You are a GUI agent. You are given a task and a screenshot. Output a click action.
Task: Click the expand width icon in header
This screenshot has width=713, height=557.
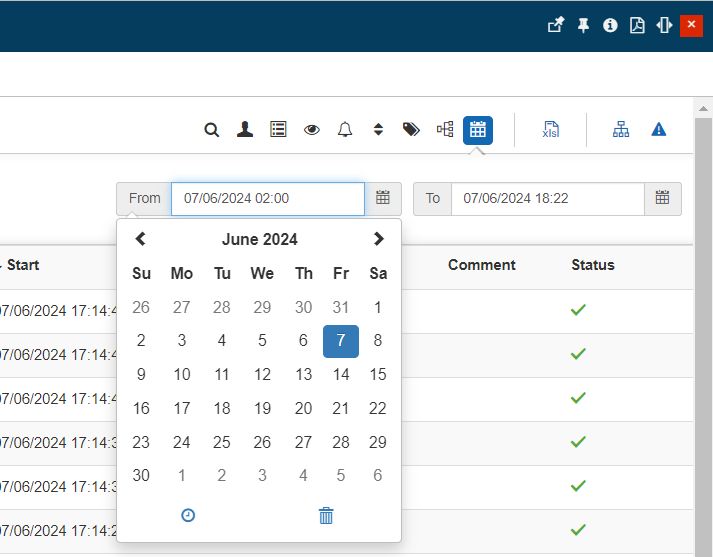[664, 25]
